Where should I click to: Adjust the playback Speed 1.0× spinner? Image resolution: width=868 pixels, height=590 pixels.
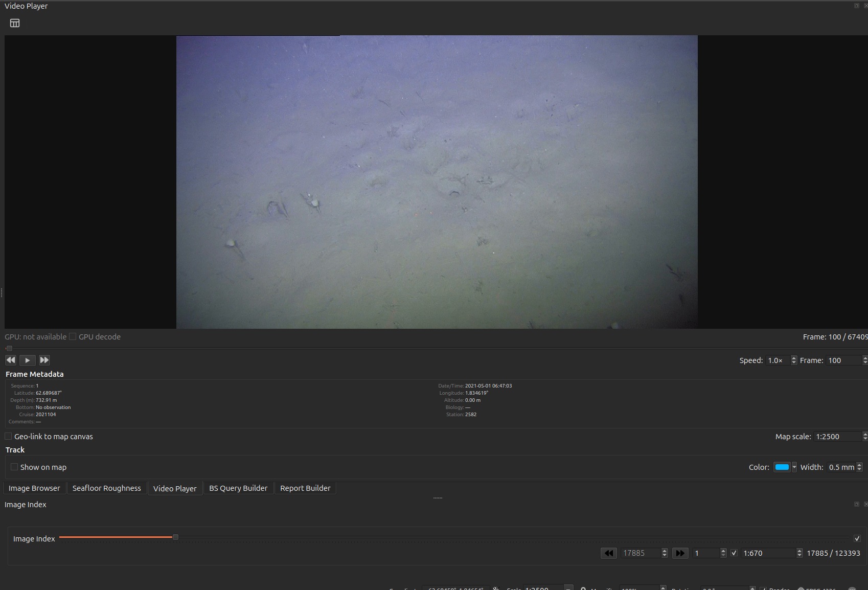(x=794, y=360)
